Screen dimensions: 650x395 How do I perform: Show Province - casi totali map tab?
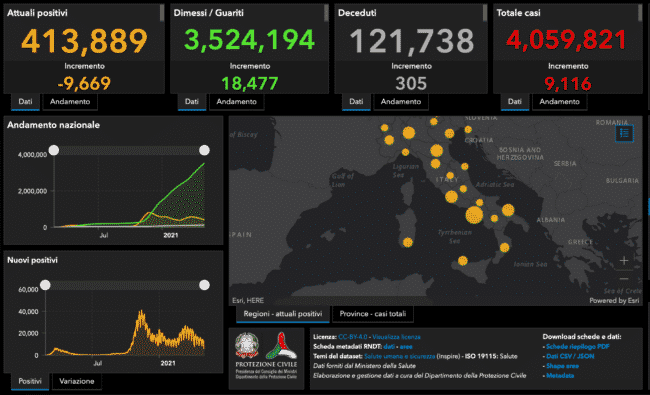pyautogui.click(x=373, y=314)
